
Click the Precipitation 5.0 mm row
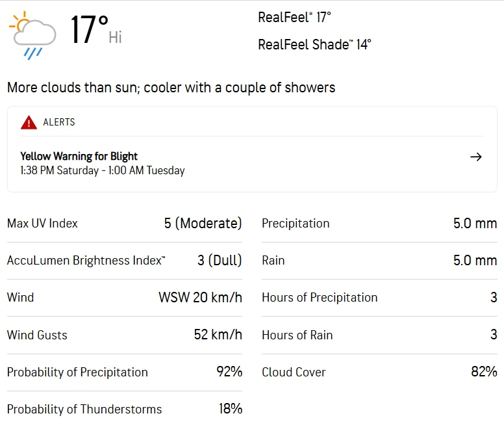(379, 224)
